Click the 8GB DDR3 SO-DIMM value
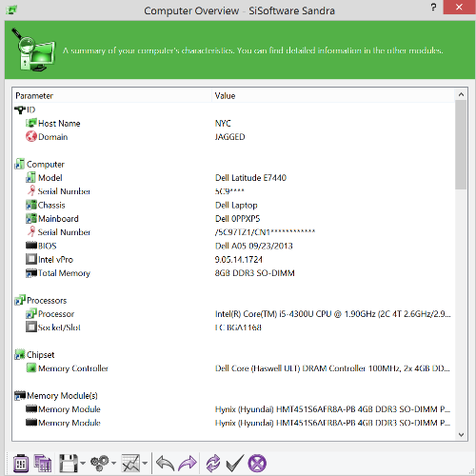 (254, 273)
